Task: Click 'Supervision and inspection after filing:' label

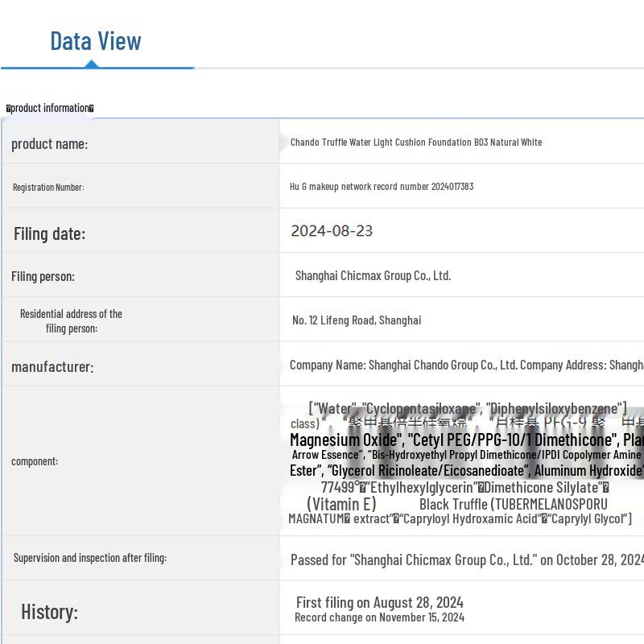Action: [90, 558]
